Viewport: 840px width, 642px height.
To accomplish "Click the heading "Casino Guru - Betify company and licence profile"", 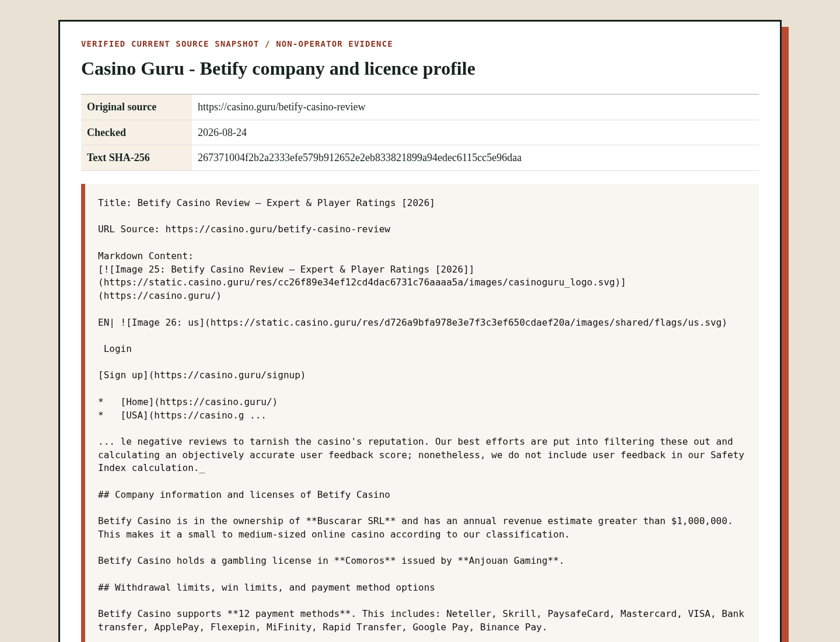I will pyautogui.click(x=278, y=68).
